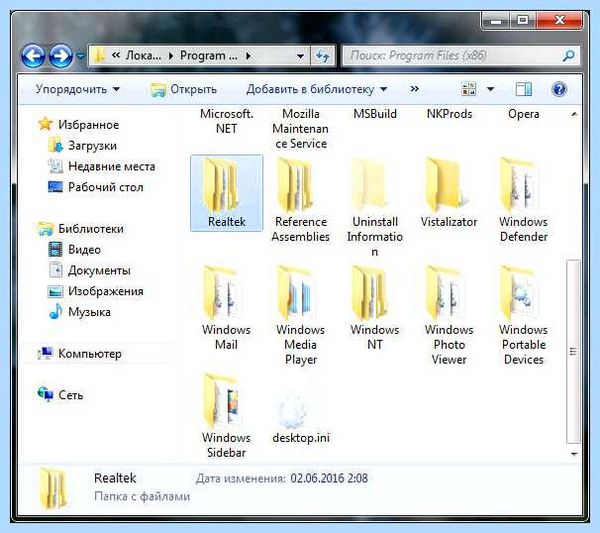Select the Windows Portable Devices folder
600x533 pixels.
[523, 315]
